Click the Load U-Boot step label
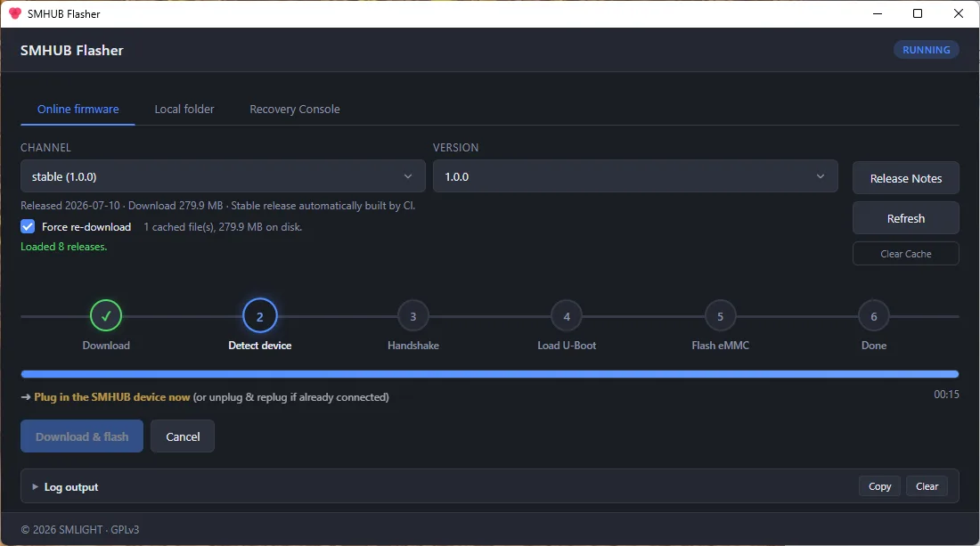Screen dimensions: 980x546 click(x=567, y=346)
